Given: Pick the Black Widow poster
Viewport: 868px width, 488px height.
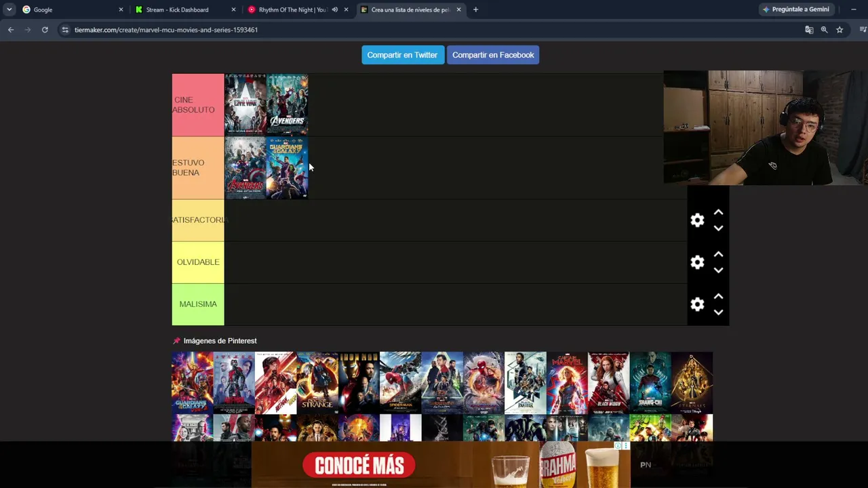Looking at the screenshot, I should tap(608, 383).
